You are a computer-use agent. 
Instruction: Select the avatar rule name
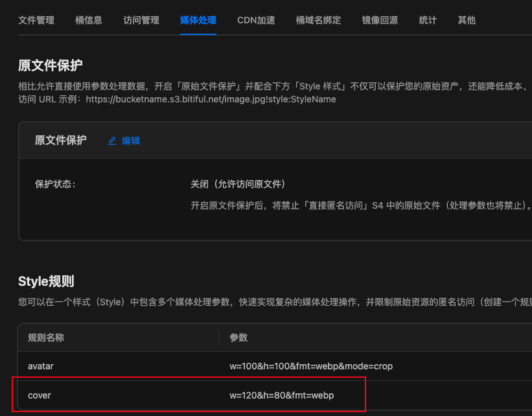(x=41, y=366)
